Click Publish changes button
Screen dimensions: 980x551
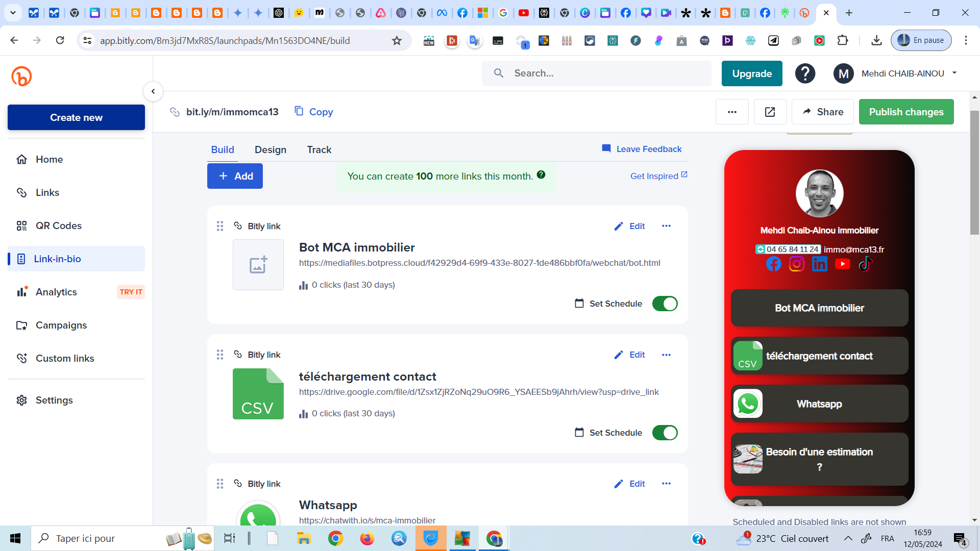tap(906, 112)
